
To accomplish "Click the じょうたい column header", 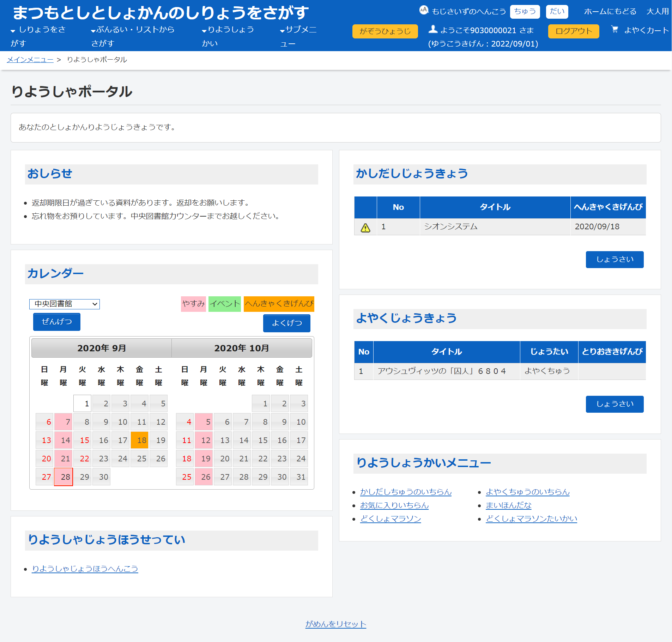I will click(x=549, y=352).
